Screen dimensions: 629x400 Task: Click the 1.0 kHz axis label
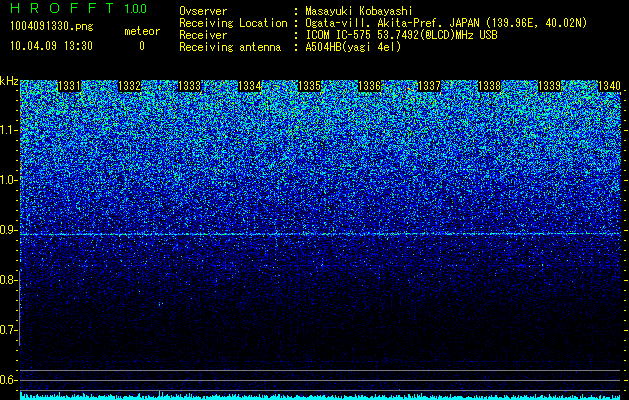[7, 180]
